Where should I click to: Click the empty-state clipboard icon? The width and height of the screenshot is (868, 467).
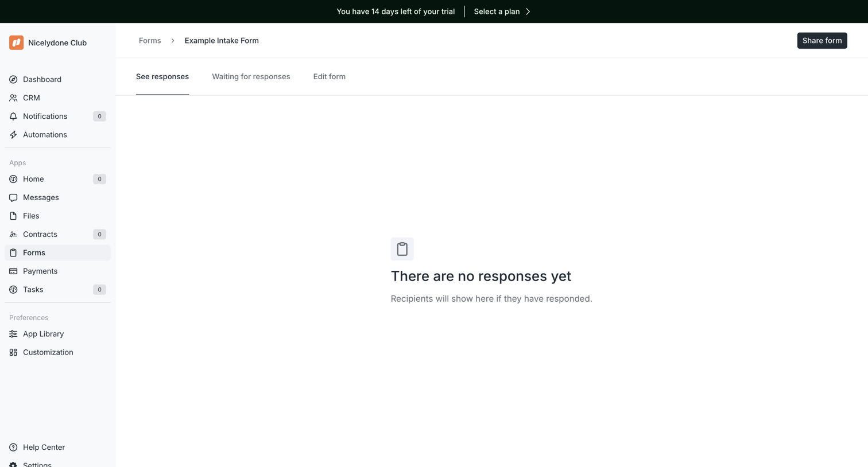(402, 249)
